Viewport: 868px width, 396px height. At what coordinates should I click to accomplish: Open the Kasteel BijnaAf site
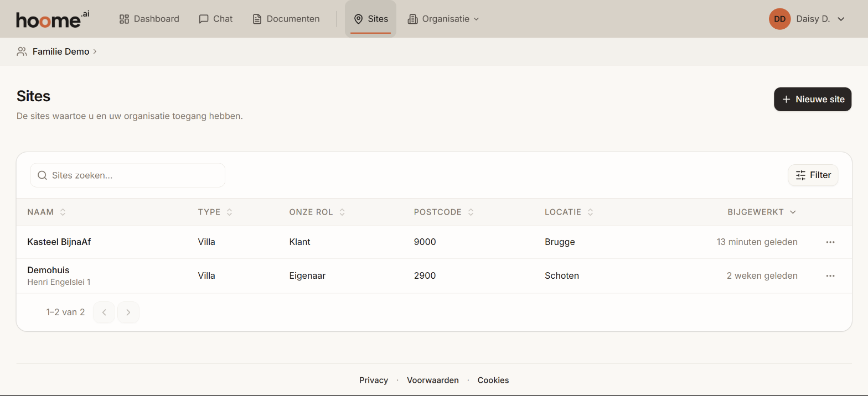[59, 242]
